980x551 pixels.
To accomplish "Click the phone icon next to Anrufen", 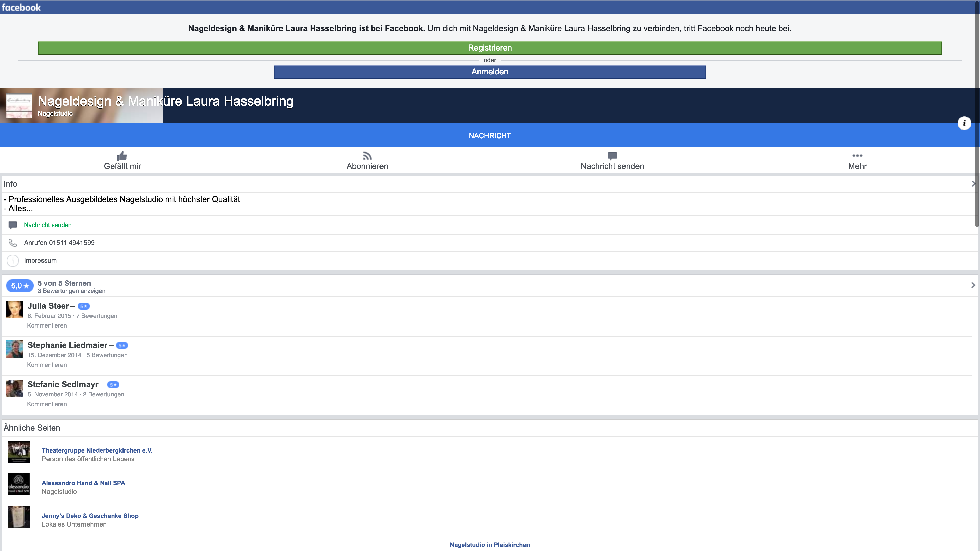I will point(13,243).
